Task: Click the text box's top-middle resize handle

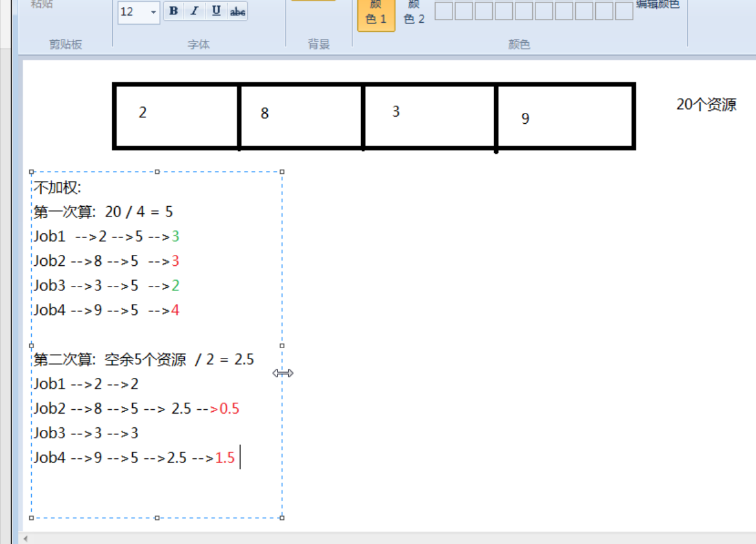Action: (x=157, y=172)
